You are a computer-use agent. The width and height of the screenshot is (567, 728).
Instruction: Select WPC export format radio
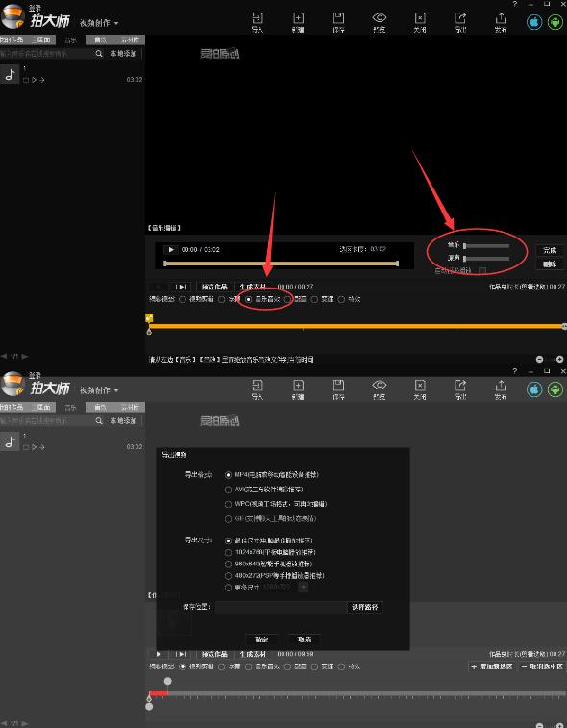[228, 504]
